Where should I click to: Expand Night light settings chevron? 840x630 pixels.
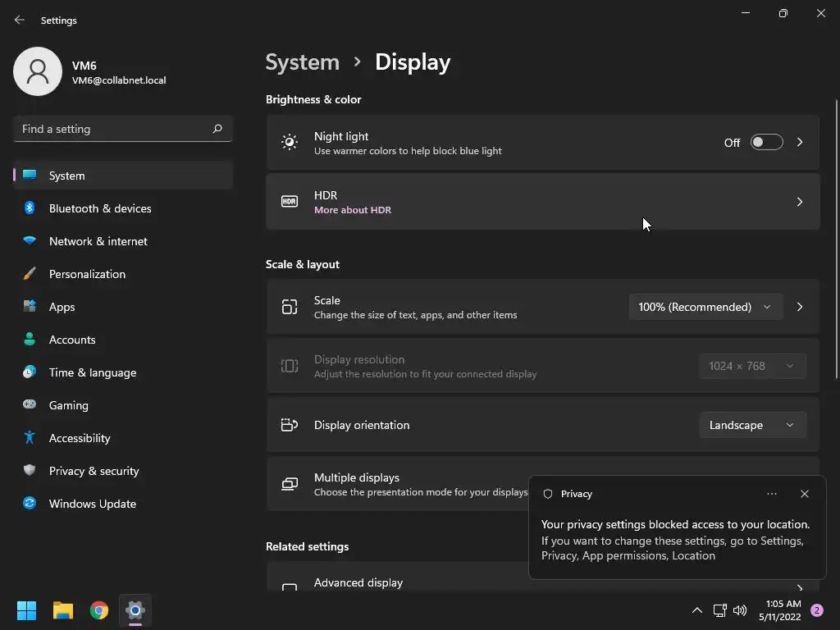point(800,143)
